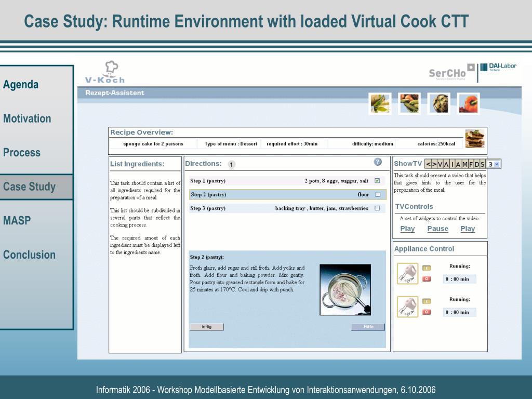
Task: Click the 'I' button in ShowTV toolbar
Action: coord(452,164)
